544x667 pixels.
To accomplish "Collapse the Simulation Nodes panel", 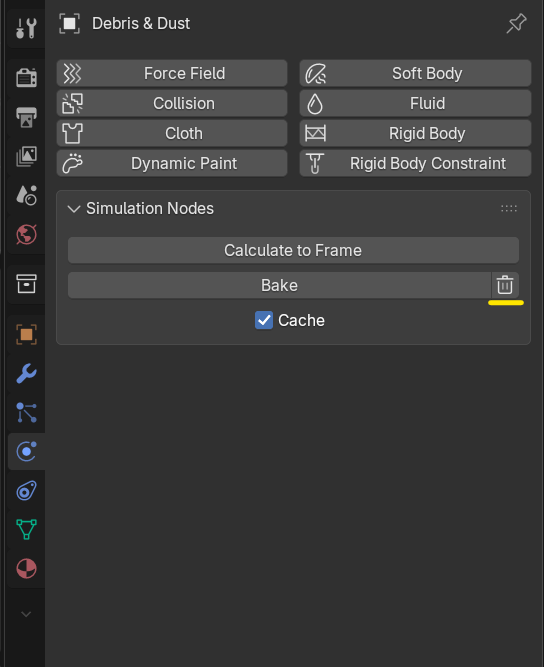I will point(74,209).
